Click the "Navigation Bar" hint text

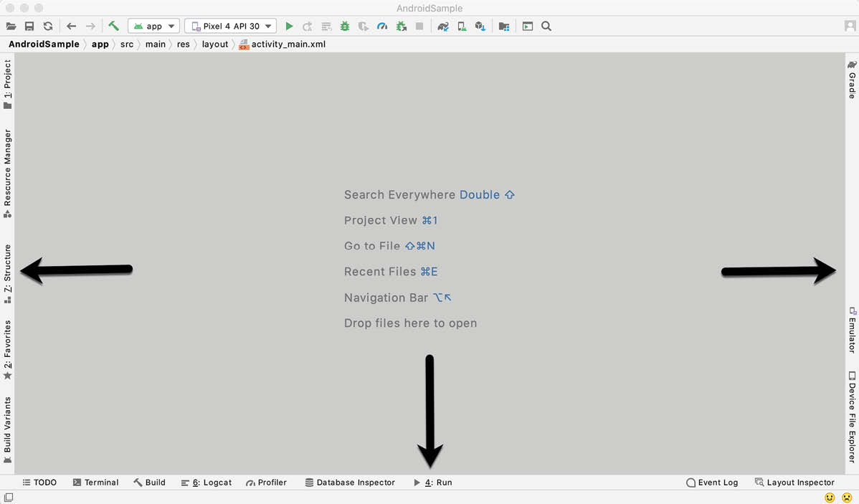pos(386,298)
